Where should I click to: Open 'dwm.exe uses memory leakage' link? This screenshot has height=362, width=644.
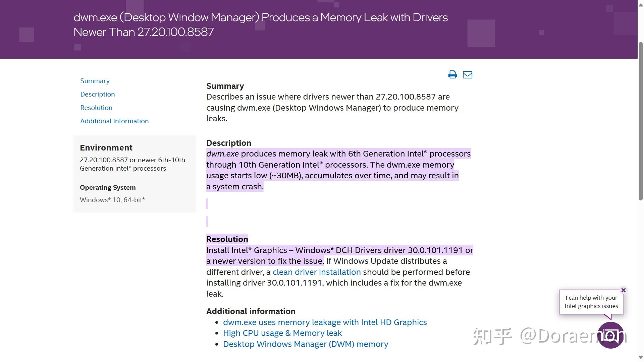click(x=325, y=322)
